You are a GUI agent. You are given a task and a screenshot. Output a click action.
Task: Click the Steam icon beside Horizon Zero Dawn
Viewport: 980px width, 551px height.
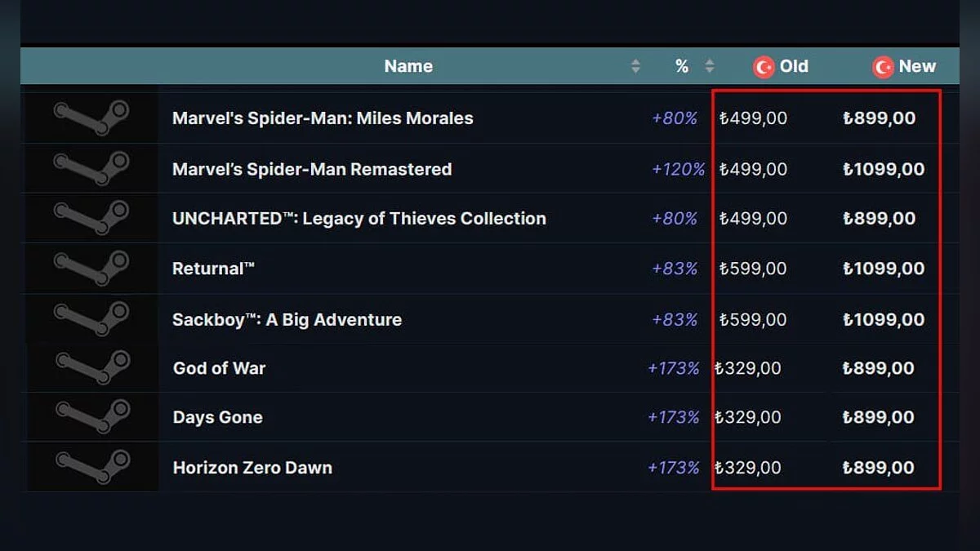pyautogui.click(x=91, y=468)
